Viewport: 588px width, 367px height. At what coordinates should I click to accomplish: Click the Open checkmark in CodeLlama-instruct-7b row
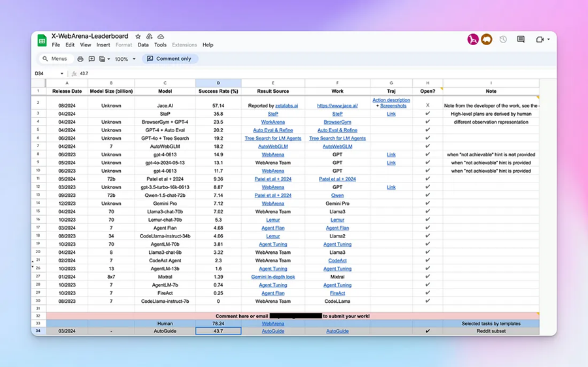[x=427, y=301]
